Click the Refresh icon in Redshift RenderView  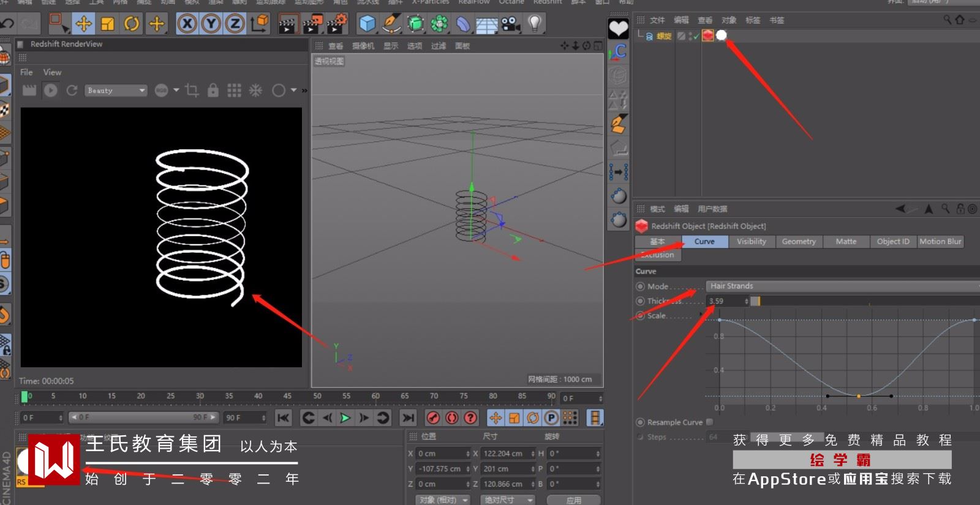pos(72,91)
